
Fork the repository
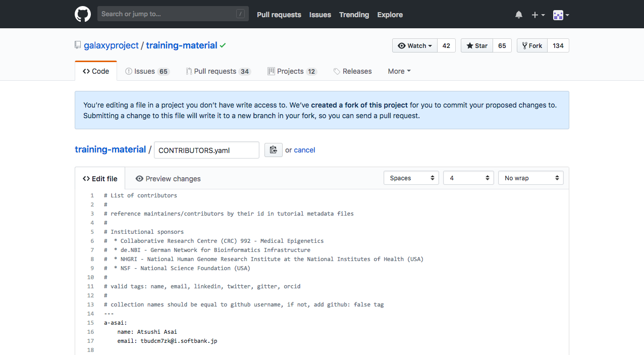tap(532, 45)
